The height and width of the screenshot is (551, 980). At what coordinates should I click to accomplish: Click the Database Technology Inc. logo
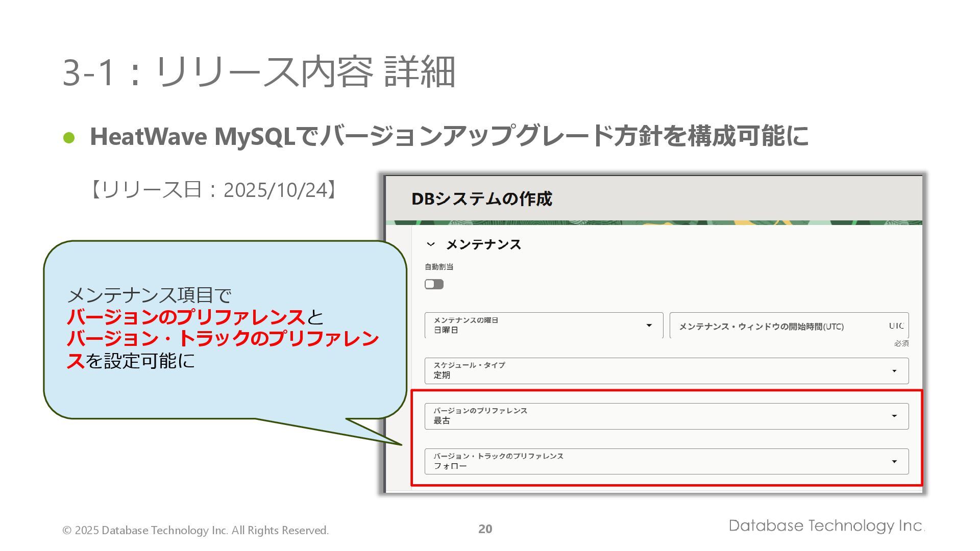(x=826, y=525)
